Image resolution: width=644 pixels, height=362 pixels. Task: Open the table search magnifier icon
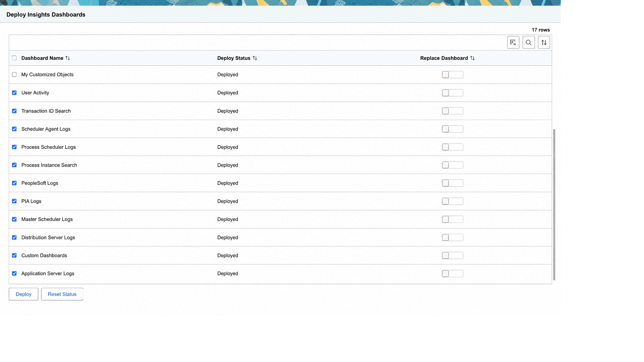529,43
